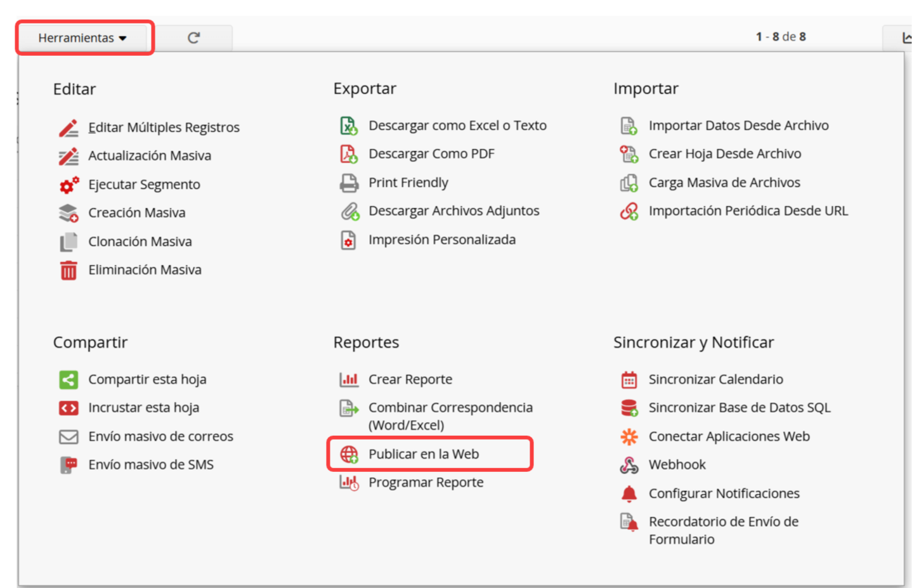Select Webhook option

677,465
